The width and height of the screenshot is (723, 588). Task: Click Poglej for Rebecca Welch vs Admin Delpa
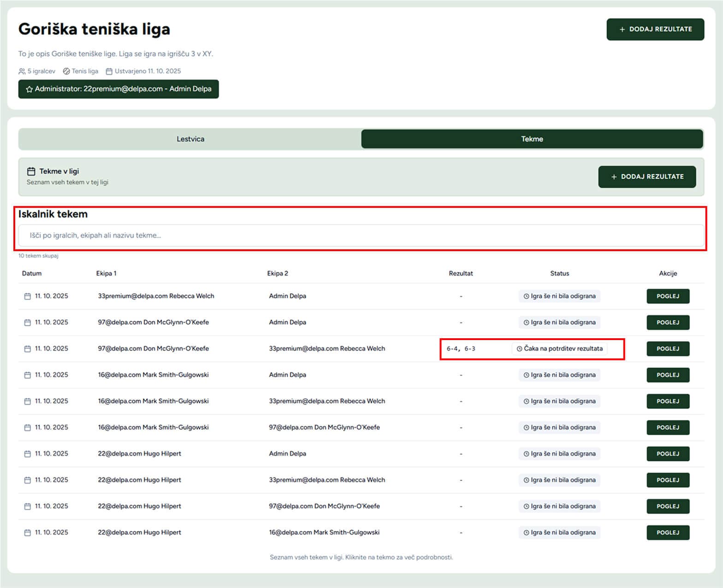coord(668,296)
